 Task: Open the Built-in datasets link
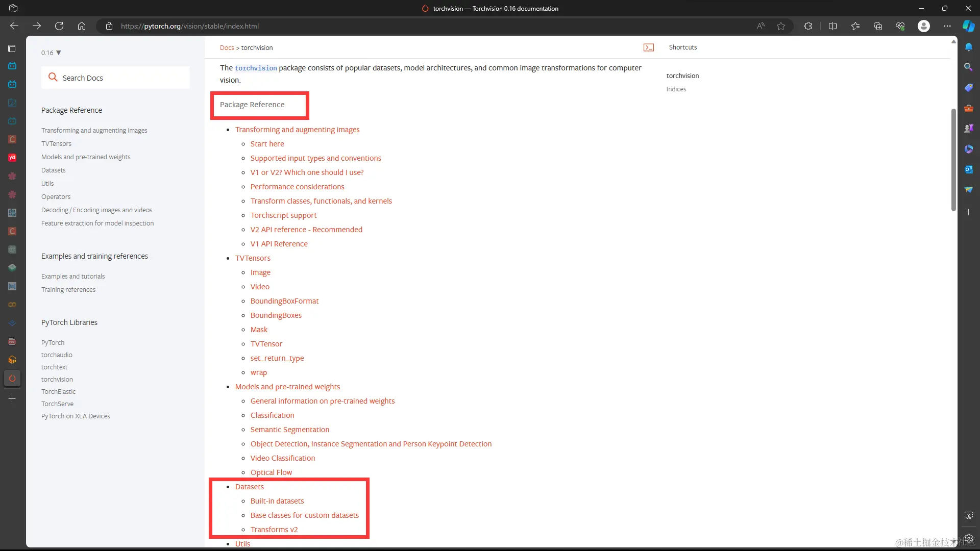pyautogui.click(x=277, y=501)
